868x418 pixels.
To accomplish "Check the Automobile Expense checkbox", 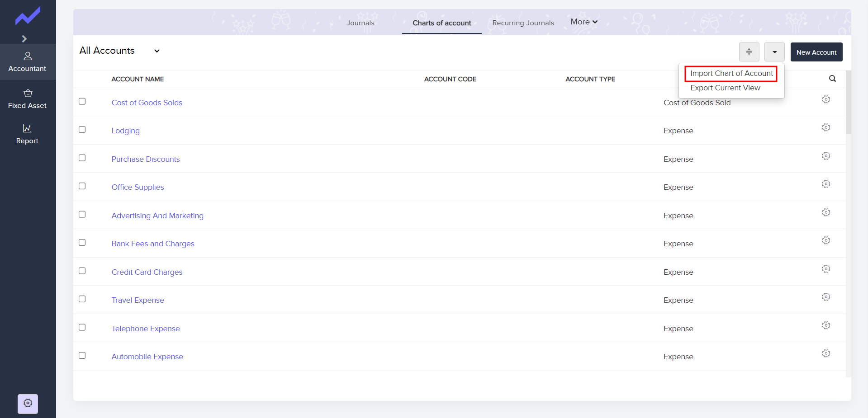I will [x=82, y=355].
